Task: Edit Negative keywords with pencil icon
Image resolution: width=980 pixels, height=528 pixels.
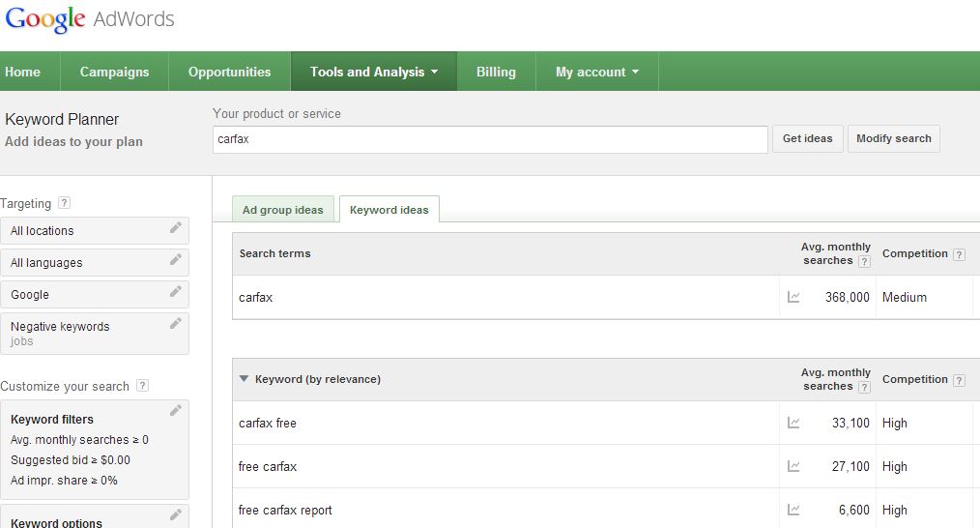Action: point(176,323)
